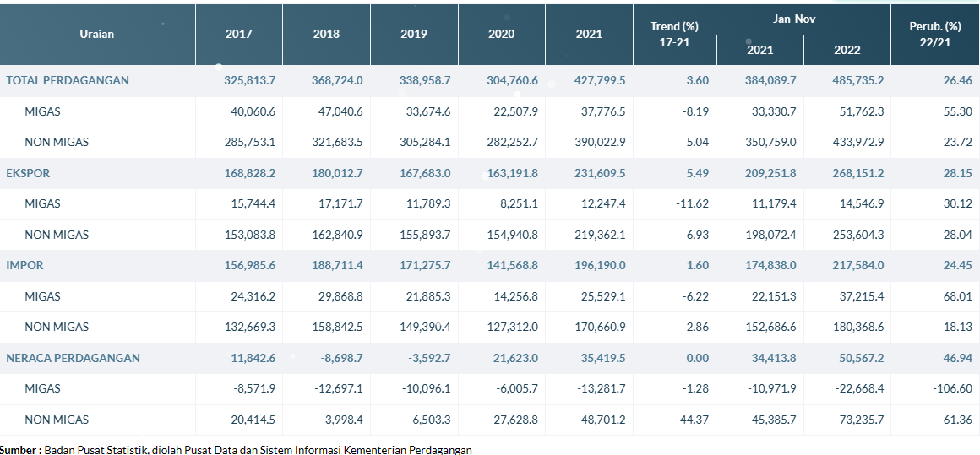Click the EKSPOR row label
This screenshot has width=980, height=455.
(28, 173)
